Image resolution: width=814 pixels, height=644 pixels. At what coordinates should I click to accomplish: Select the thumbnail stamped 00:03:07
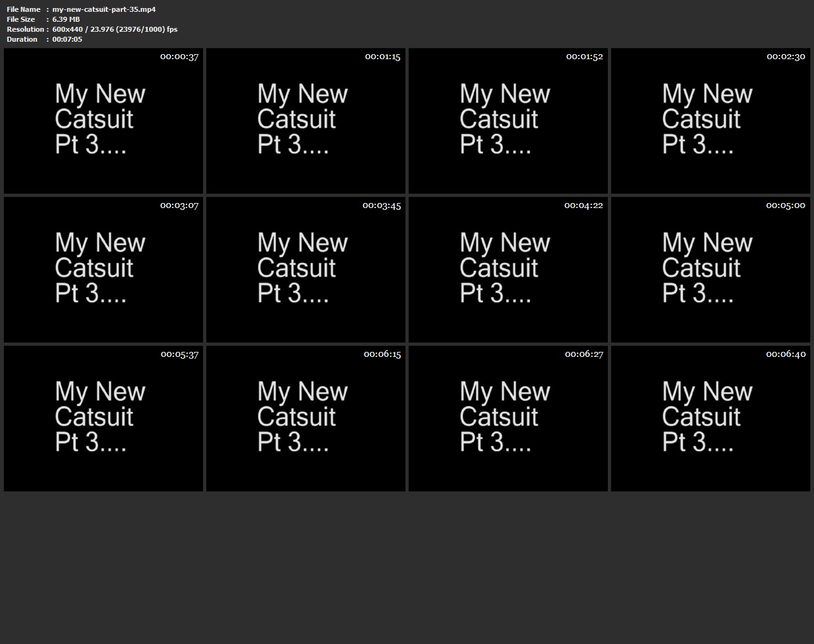103,270
